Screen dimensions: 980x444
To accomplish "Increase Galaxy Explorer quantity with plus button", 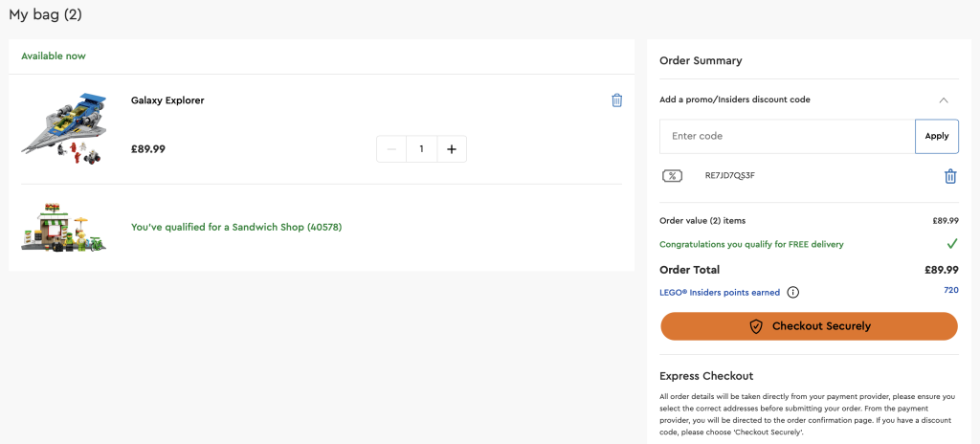I will pos(452,149).
